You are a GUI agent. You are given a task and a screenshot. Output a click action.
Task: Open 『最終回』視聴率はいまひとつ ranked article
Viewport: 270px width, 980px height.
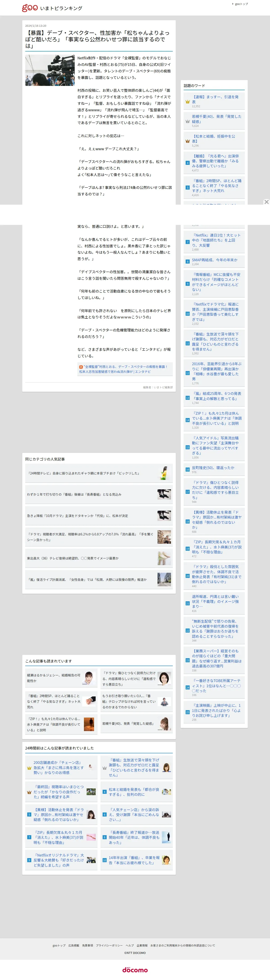[61, 792]
